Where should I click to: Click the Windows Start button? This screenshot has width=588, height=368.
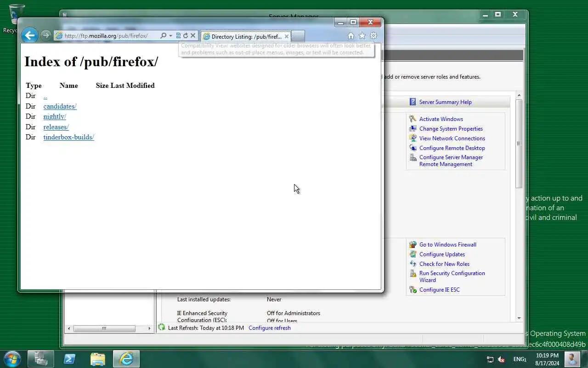click(x=12, y=359)
